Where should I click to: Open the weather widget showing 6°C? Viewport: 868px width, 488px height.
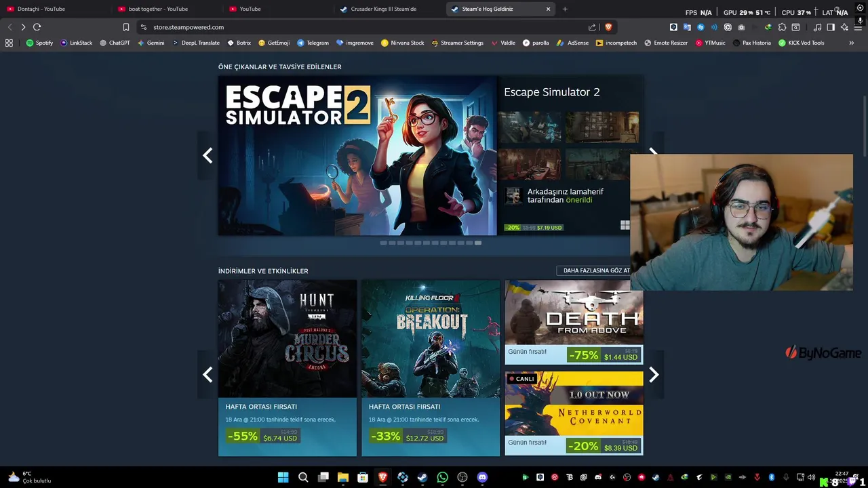point(30,477)
